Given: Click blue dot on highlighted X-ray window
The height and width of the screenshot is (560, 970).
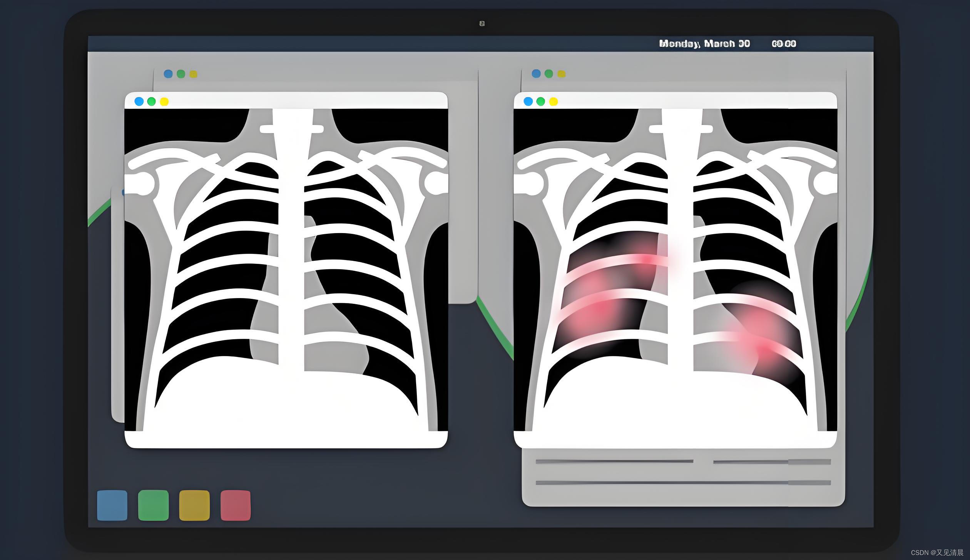Looking at the screenshot, I should coord(528,102).
